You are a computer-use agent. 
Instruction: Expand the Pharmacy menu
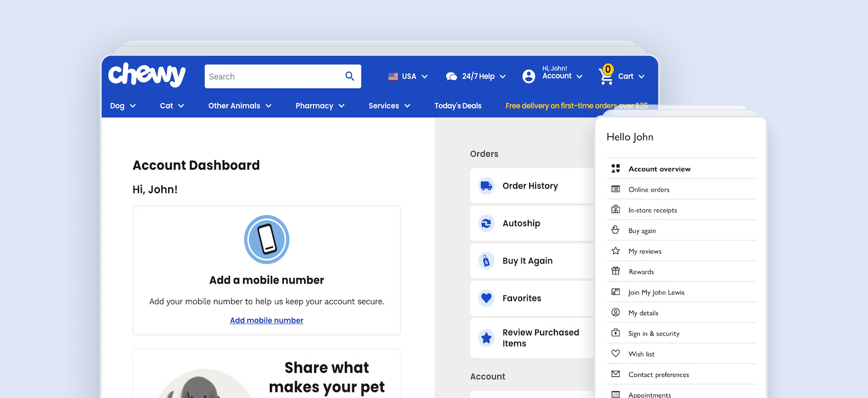(320, 106)
